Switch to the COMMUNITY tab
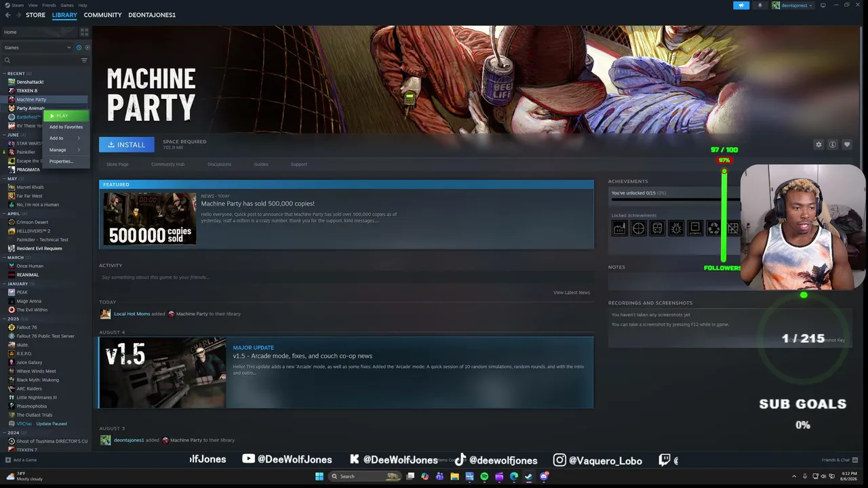 102,15
